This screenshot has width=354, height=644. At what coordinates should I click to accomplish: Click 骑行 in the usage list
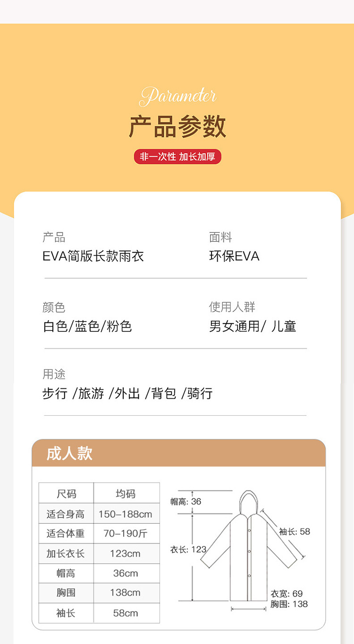pyautogui.click(x=200, y=393)
